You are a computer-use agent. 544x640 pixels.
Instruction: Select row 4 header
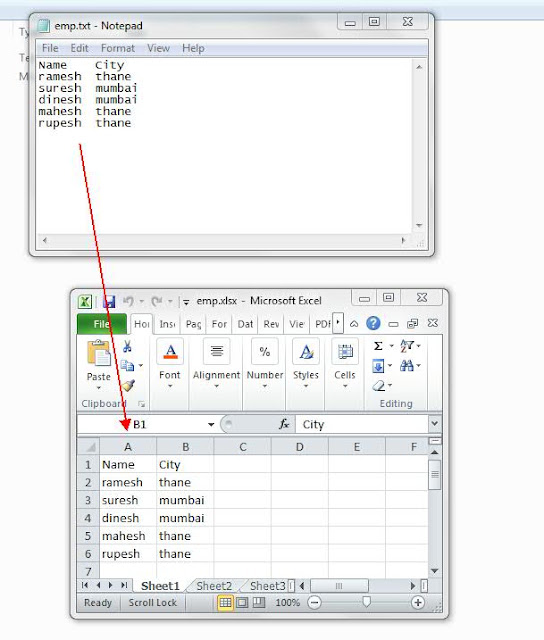[x=88, y=518]
